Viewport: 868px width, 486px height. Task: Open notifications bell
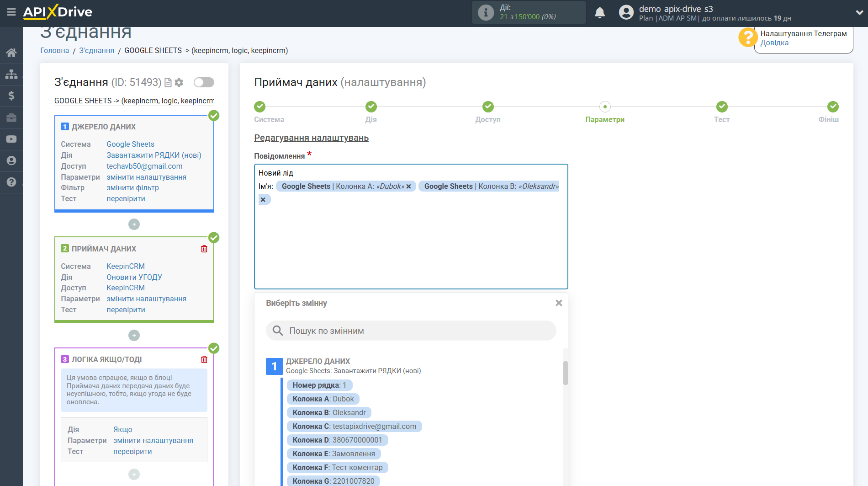pyautogui.click(x=600, y=12)
